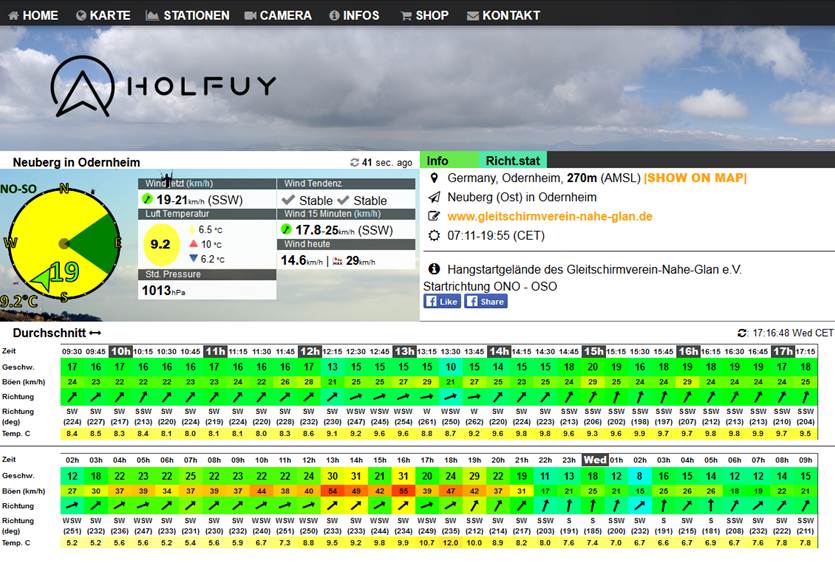Select the 14h time marker
The height and width of the screenshot is (564, 835).
point(499,351)
